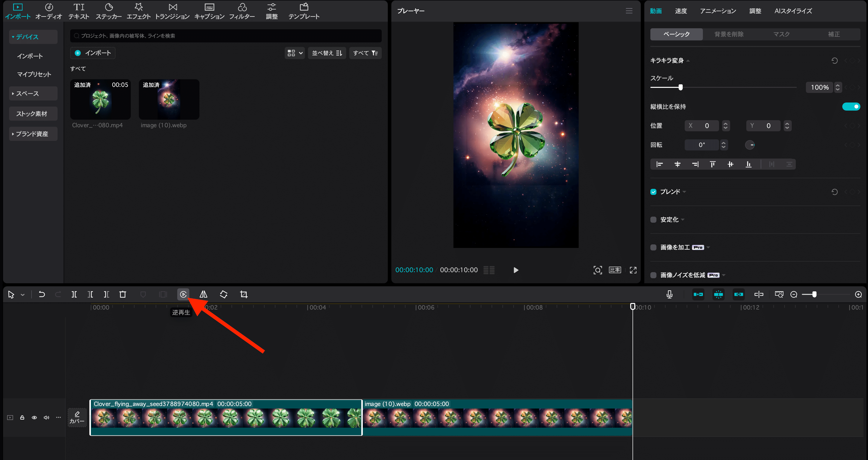The width and height of the screenshot is (868, 460).
Task: Toggle 縦横比を保持 aspect ratio switch
Action: [x=851, y=107]
